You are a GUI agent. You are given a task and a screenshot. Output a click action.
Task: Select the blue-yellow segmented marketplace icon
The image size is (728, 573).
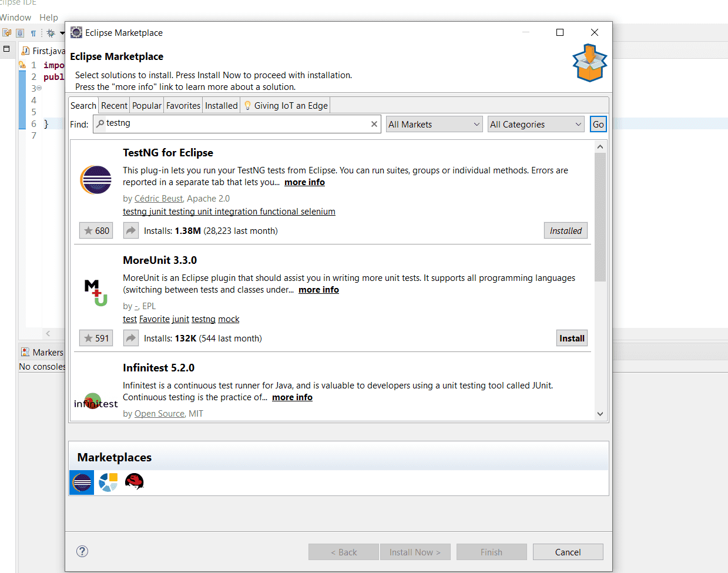click(108, 482)
